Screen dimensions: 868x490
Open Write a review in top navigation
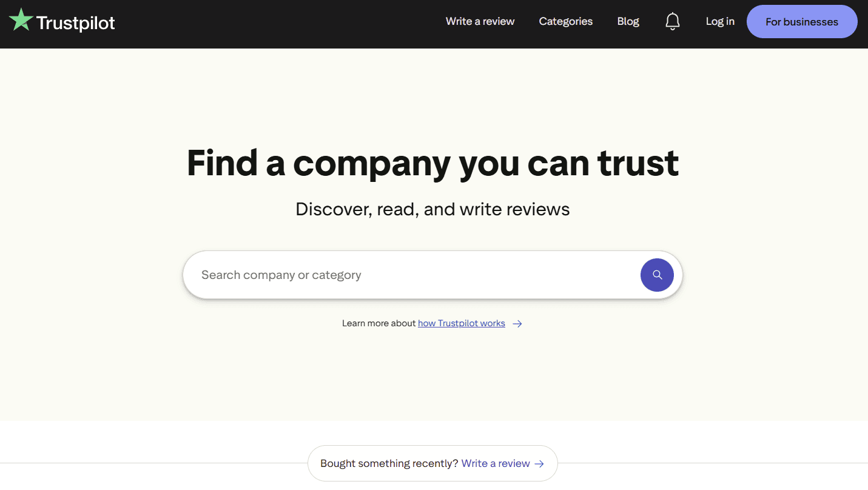point(480,21)
